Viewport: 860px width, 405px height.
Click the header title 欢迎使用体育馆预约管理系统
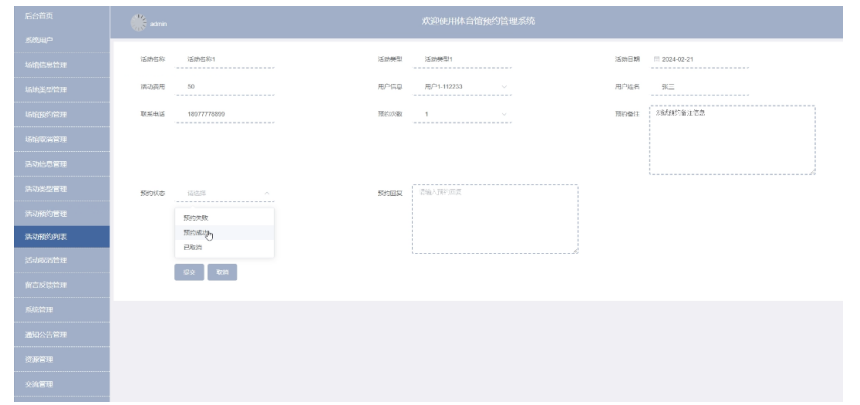tap(478, 21)
